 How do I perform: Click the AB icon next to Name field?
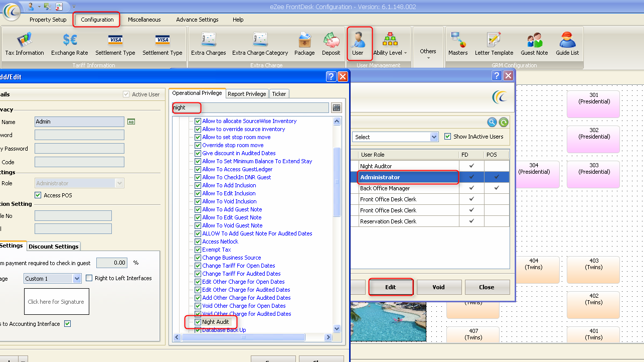[131, 122]
